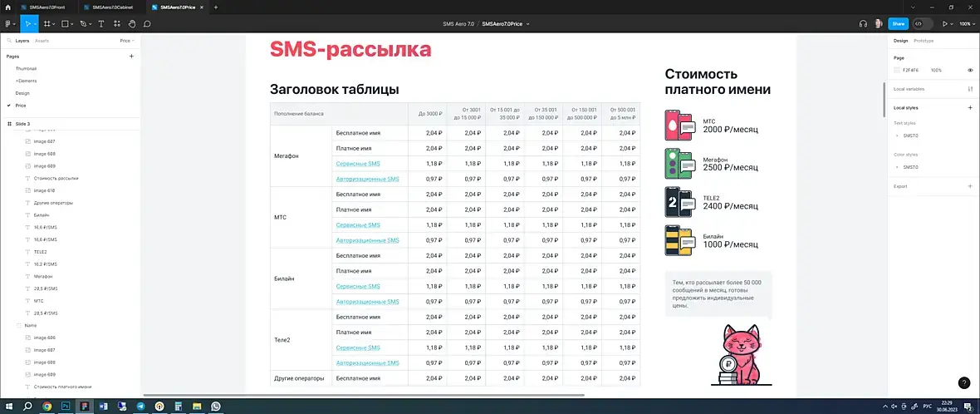980x414 pixels.
Task: Open Word from the taskbar
Action: pos(103,407)
